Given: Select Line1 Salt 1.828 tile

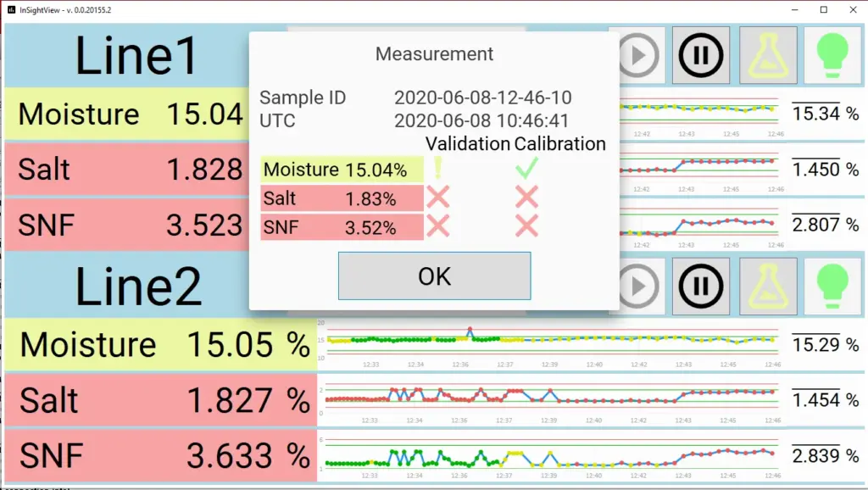Looking at the screenshot, I should (127, 169).
